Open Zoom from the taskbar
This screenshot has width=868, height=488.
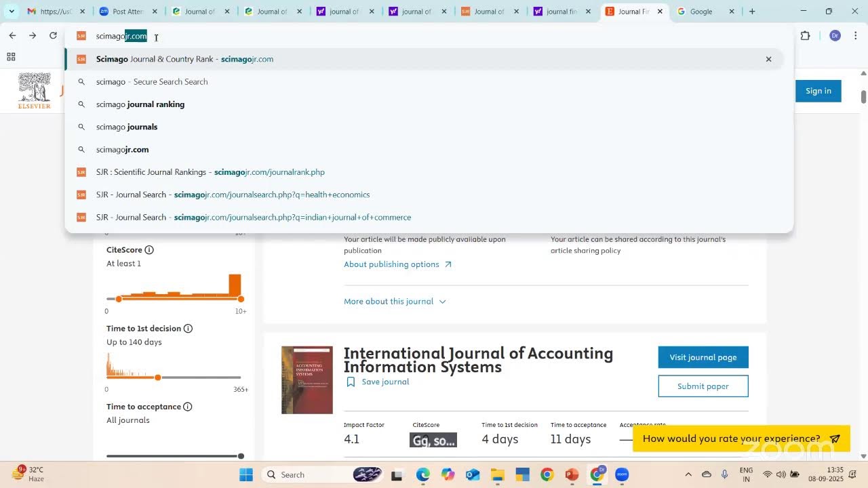tap(622, 474)
